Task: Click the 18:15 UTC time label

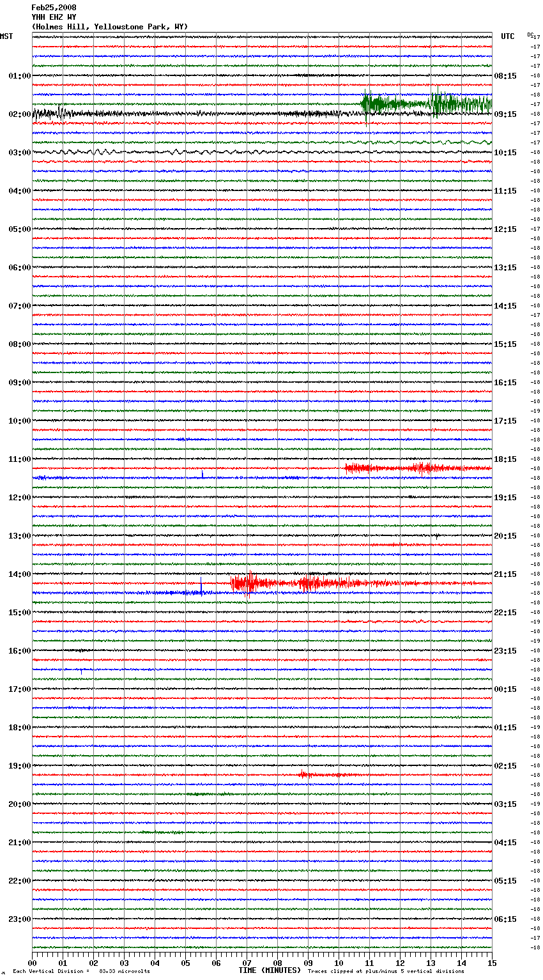Action: pyautogui.click(x=505, y=459)
